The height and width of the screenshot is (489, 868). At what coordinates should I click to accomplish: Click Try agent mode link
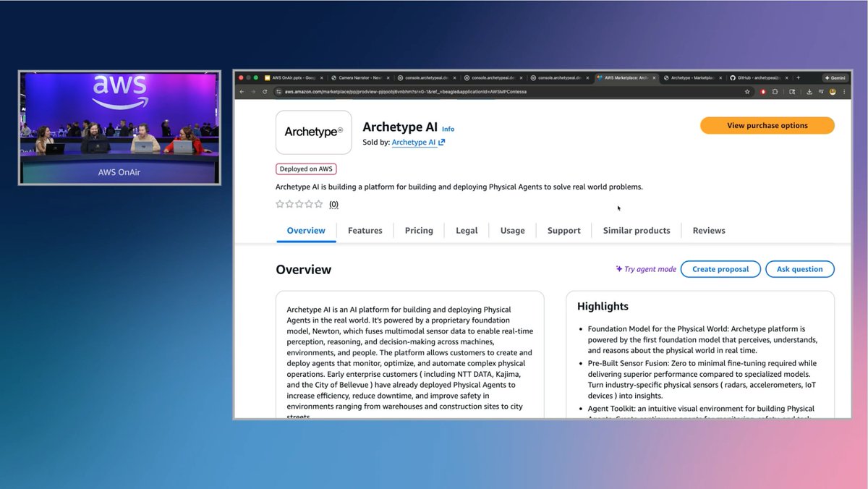tap(646, 269)
